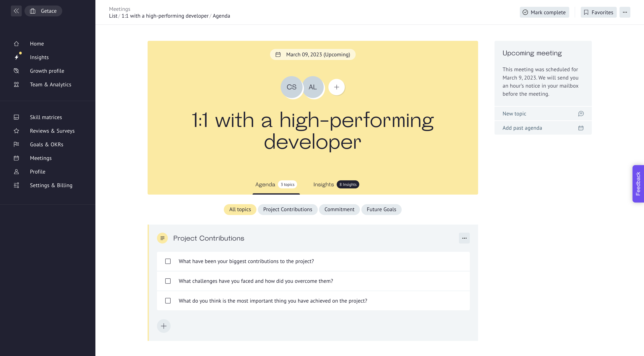Image resolution: width=644 pixels, height=356 pixels.
Task: Enable third agenda item checkbox
Action: tap(168, 301)
